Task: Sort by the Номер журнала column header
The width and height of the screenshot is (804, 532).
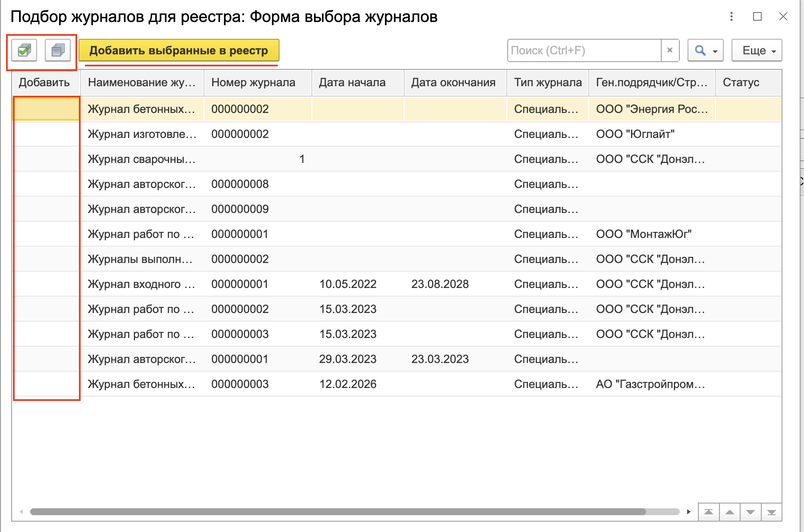Action: 253,82
